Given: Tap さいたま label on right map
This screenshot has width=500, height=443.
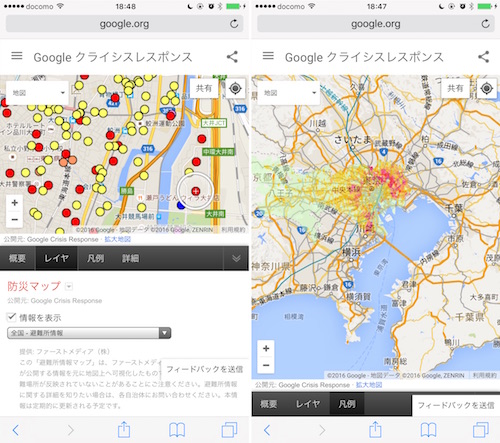Looking at the screenshot, I should (353, 139).
